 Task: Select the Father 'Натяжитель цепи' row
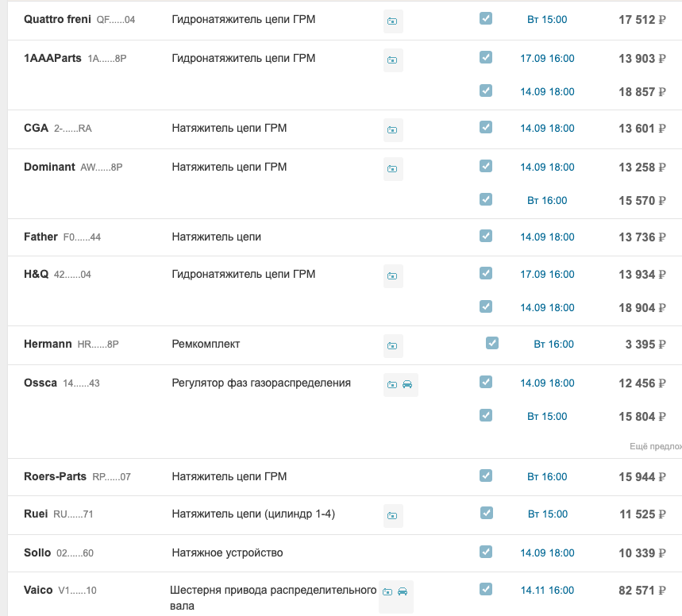pyautogui.click(x=216, y=237)
